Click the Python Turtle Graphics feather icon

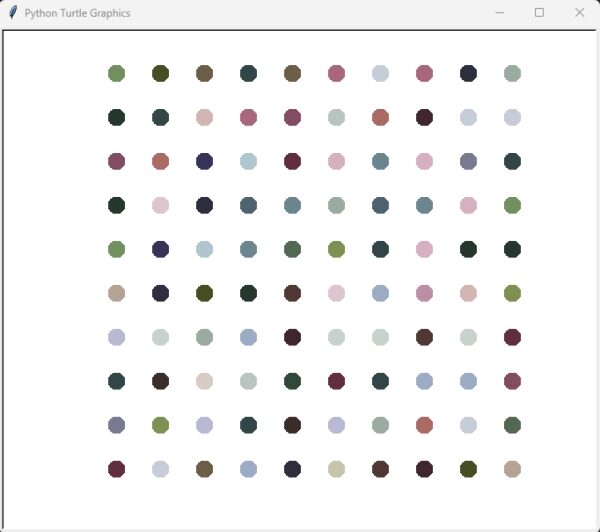[13, 13]
